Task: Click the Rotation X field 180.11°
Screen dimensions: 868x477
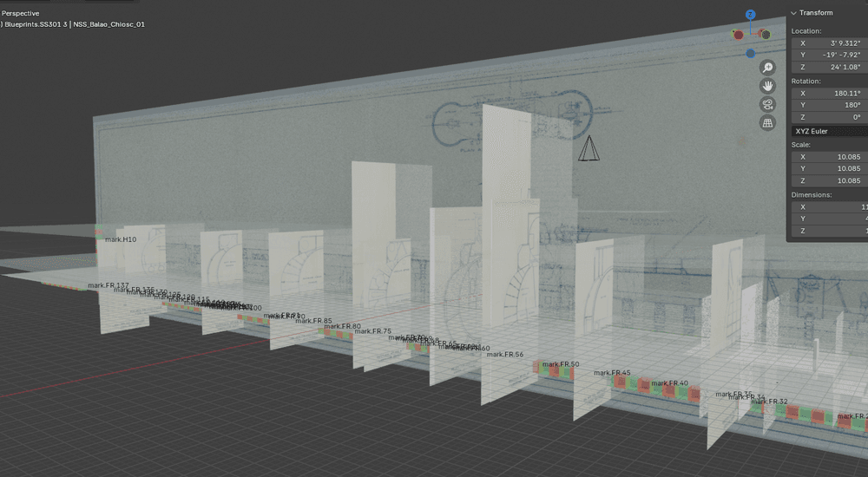Action: 830,93
